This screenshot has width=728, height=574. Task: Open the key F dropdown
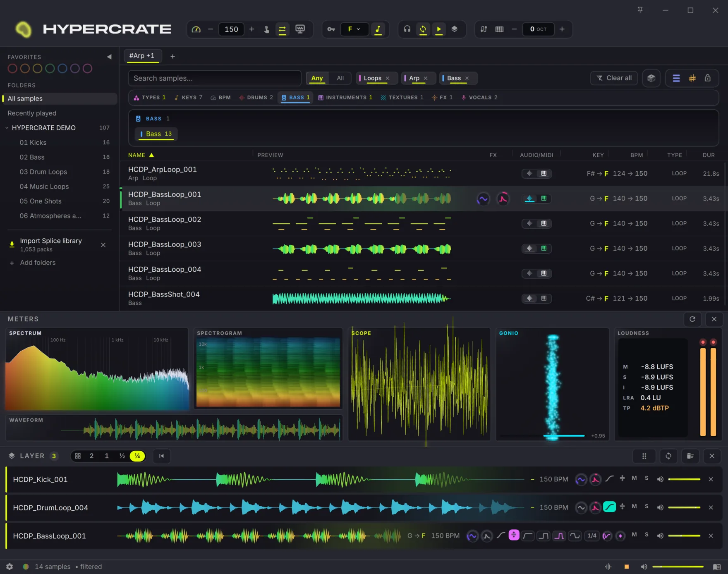[x=354, y=29]
